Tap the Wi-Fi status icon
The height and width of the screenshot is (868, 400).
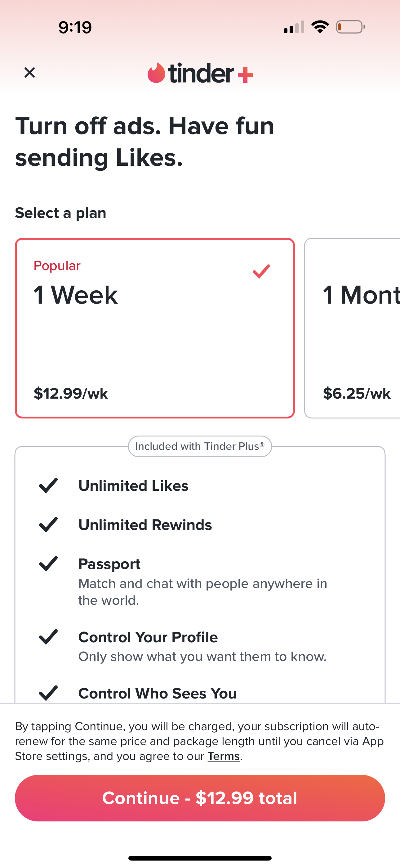(x=320, y=27)
